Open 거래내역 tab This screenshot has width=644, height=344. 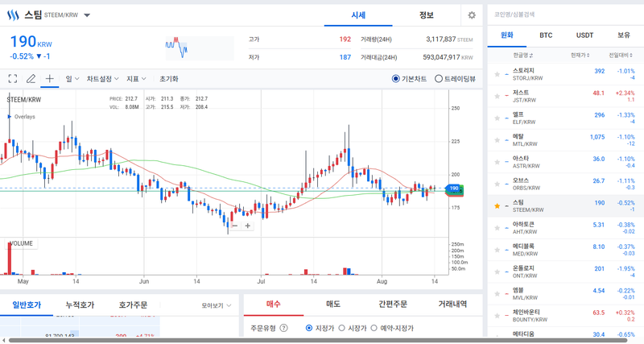(452, 305)
